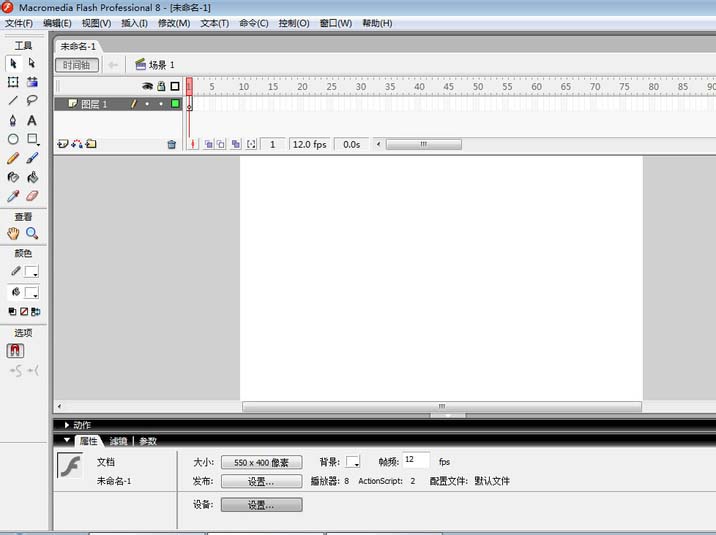Click the Black and White colors icon
The width and height of the screenshot is (716, 535).
(x=12, y=312)
